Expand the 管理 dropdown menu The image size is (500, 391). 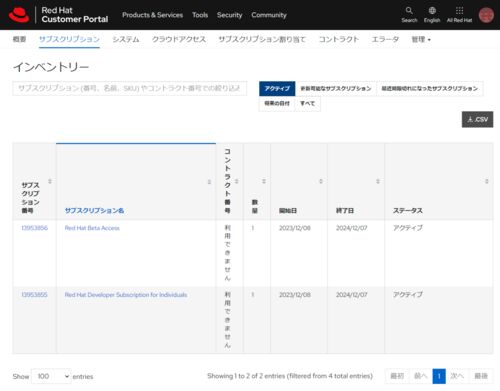point(421,39)
